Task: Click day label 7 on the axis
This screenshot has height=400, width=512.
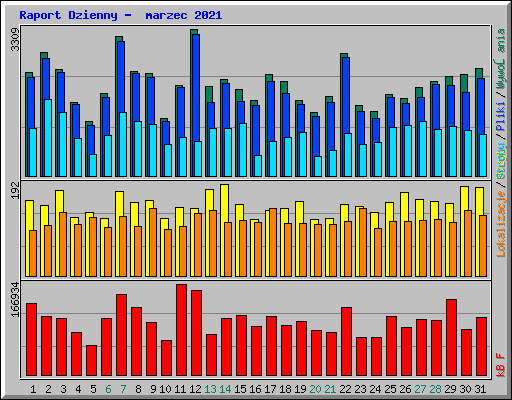Action: coord(123,389)
